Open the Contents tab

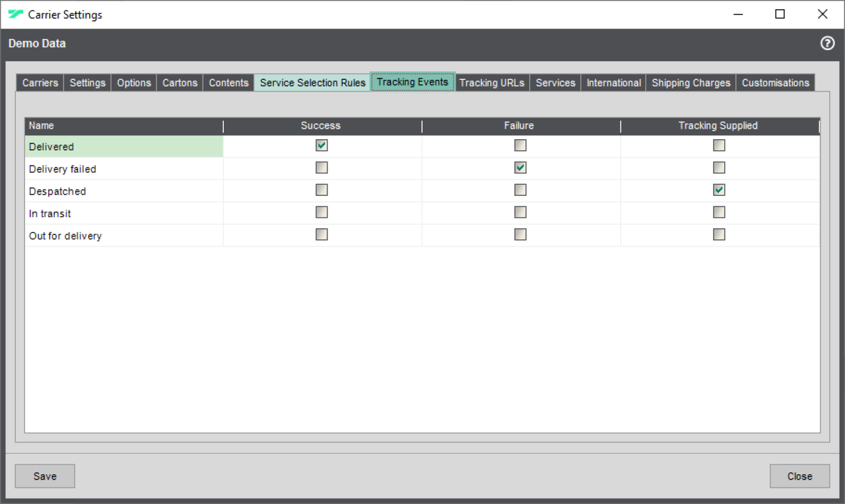pos(228,82)
